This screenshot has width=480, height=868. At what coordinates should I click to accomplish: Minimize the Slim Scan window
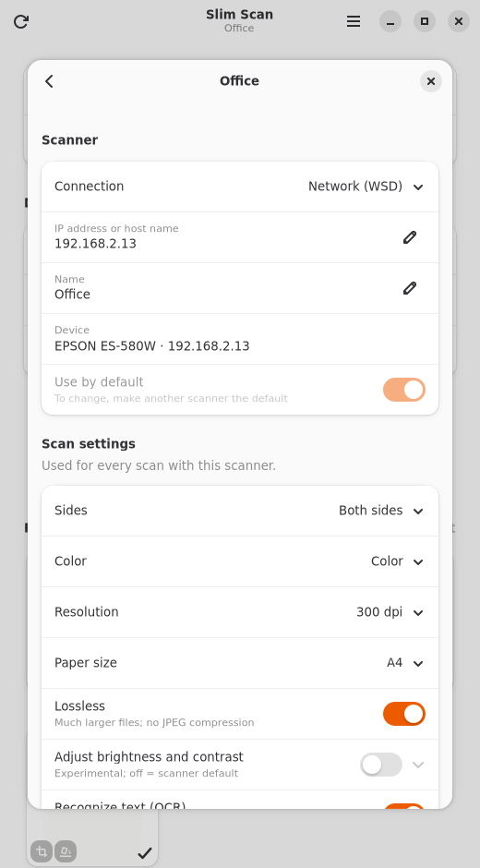(390, 21)
